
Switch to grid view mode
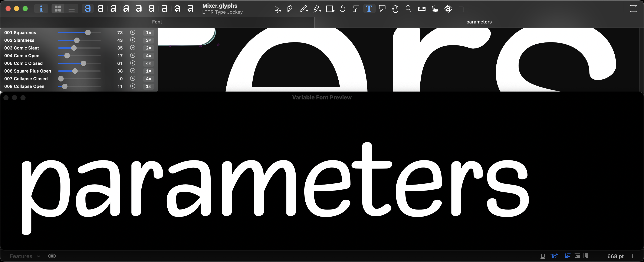pos(58,9)
